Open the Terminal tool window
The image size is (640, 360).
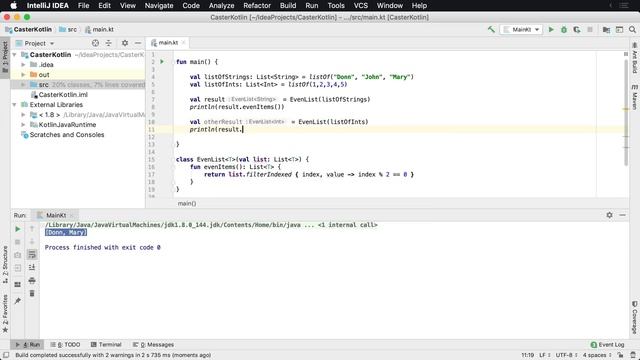(x=106, y=344)
